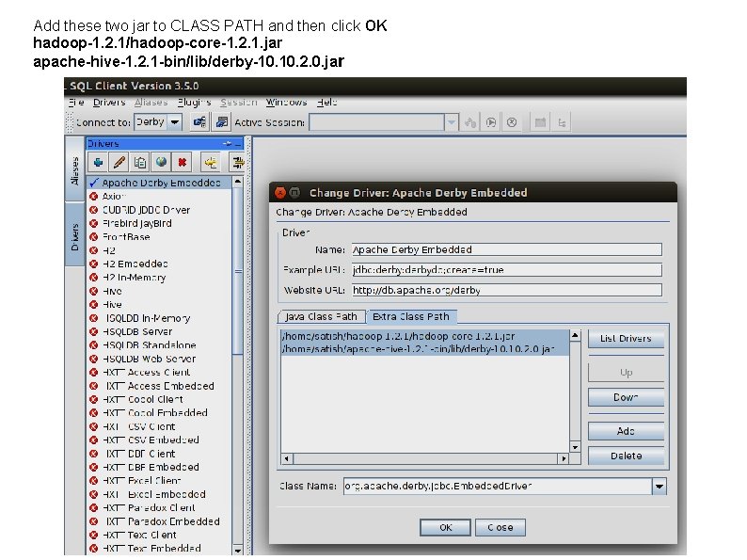Click the pencil modify-driver icon
This screenshot has width=747, height=560.
[x=119, y=163]
